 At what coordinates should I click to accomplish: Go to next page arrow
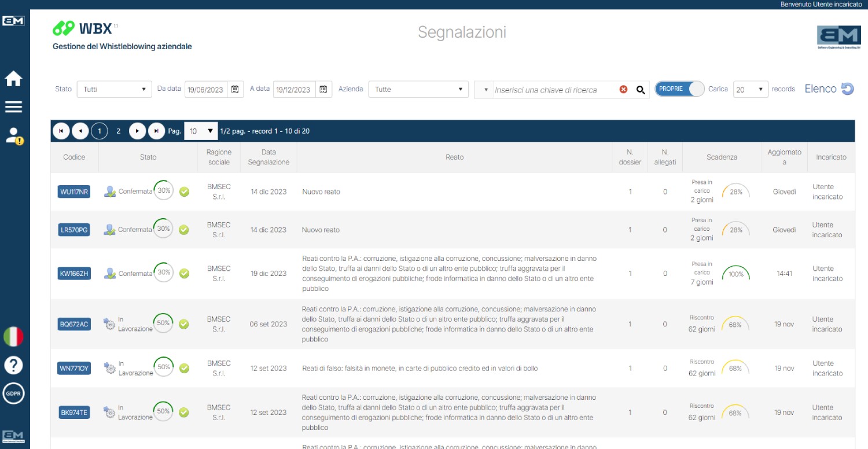pos(137,131)
